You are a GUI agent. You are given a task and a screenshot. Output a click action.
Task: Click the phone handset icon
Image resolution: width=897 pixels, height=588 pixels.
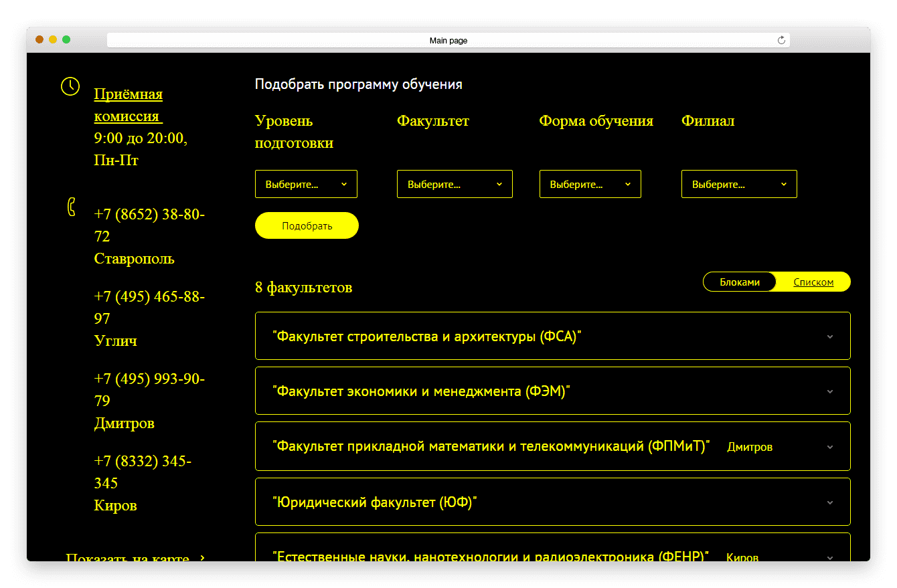point(71,207)
